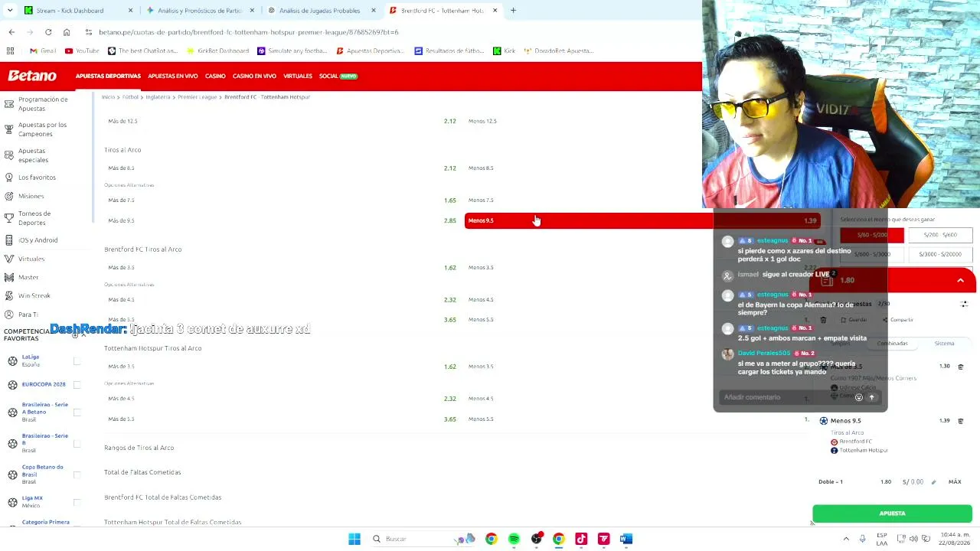Open the Casino en Vivo menu
The width and height of the screenshot is (980, 551).
tap(254, 77)
